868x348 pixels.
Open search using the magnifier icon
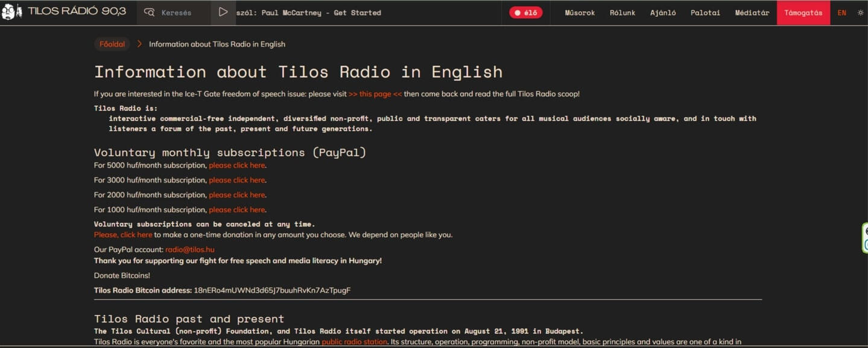pos(148,12)
